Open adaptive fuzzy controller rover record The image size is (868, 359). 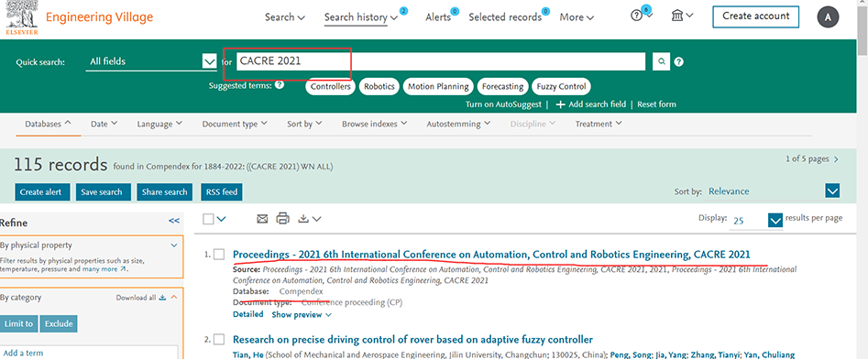click(413, 340)
